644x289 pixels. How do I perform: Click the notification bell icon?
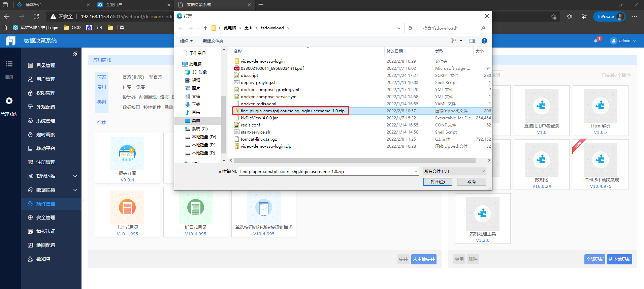(x=595, y=41)
